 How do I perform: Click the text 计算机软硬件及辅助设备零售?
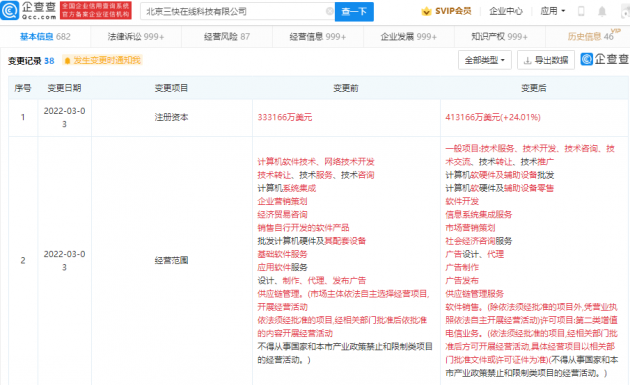pos(499,188)
